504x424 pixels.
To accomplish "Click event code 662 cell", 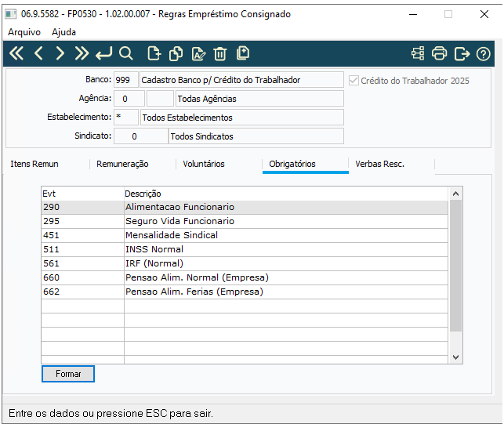I will (82, 292).
